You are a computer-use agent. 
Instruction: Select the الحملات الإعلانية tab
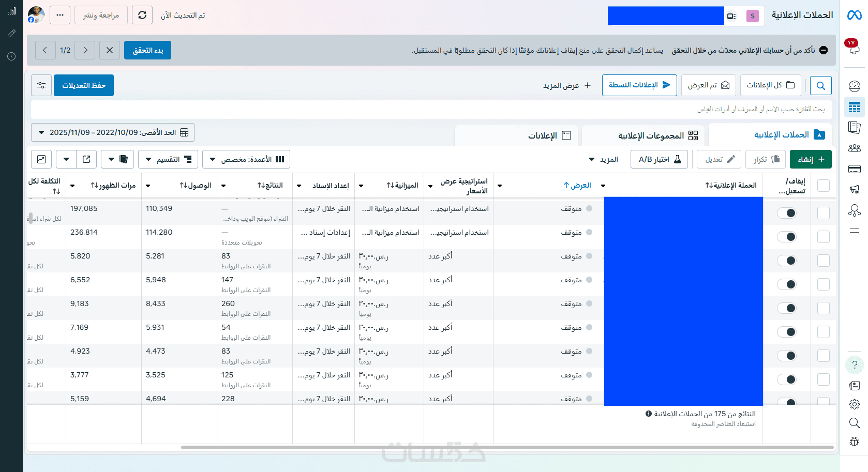(770, 135)
